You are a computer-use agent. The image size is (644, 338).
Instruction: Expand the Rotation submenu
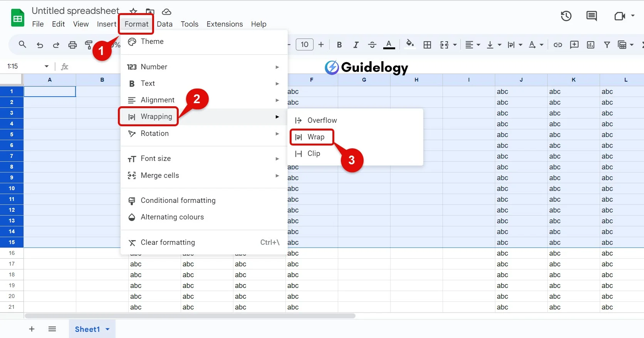click(204, 134)
